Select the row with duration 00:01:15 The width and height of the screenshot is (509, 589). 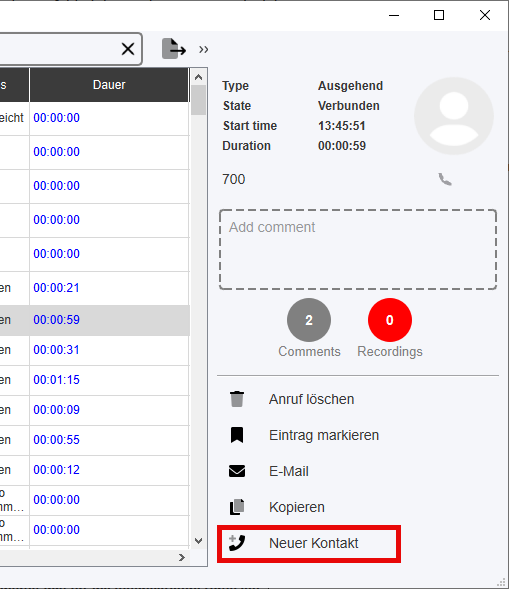94,380
